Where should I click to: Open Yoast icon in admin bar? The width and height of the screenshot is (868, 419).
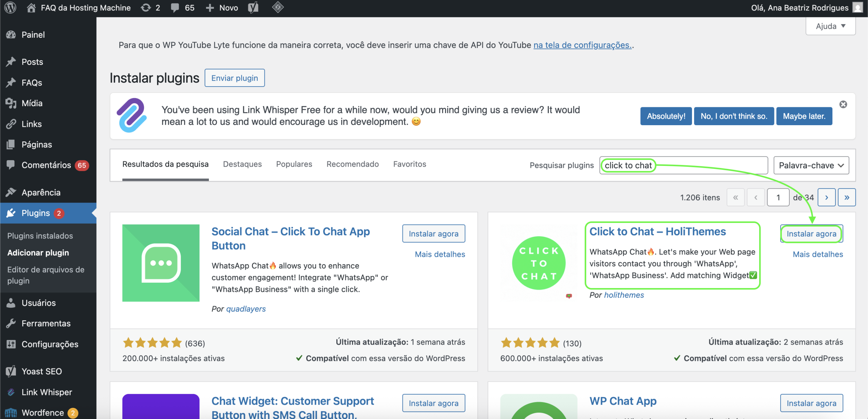(x=253, y=7)
